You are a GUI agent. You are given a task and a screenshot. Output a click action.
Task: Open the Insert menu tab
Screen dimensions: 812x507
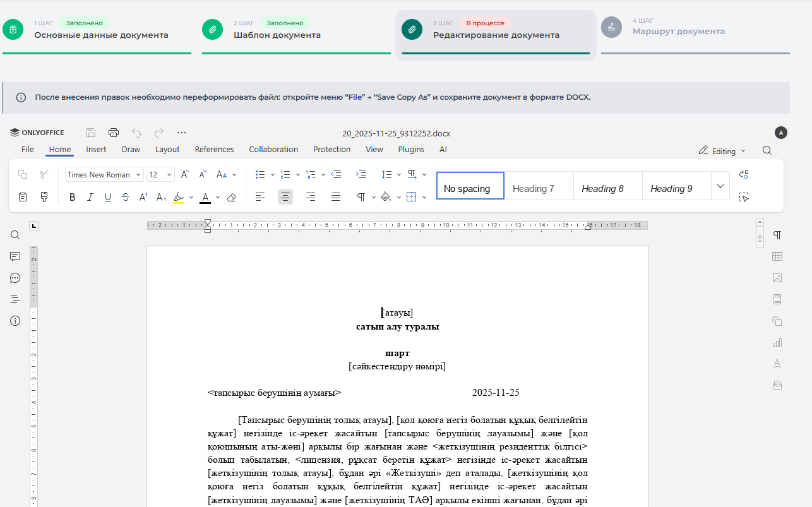[x=96, y=150]
